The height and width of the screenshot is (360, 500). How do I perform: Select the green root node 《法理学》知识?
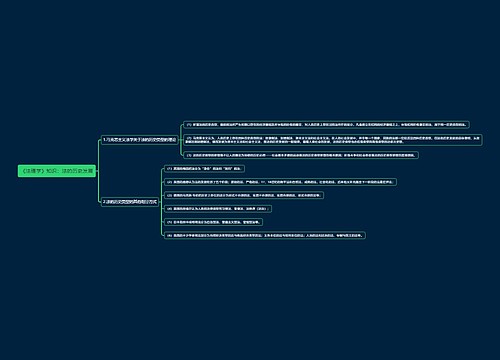click(57, 171)
